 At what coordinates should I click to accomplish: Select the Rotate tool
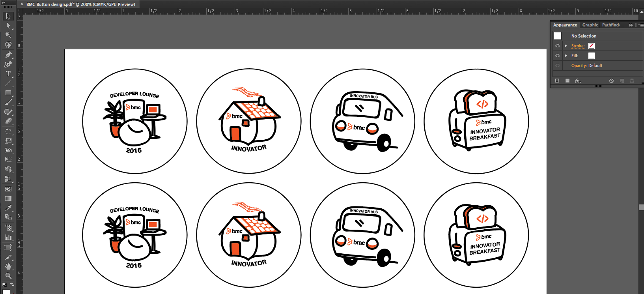(x=8, y=131)
